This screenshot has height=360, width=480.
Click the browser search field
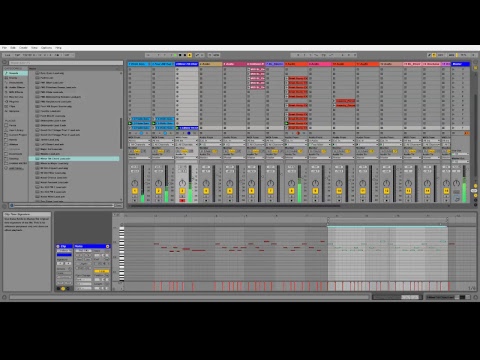(66, 63)
